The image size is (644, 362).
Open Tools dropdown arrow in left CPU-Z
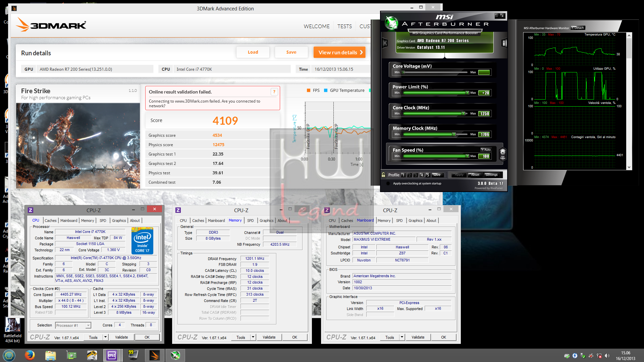pyautogui.click(x=105, y=337)
